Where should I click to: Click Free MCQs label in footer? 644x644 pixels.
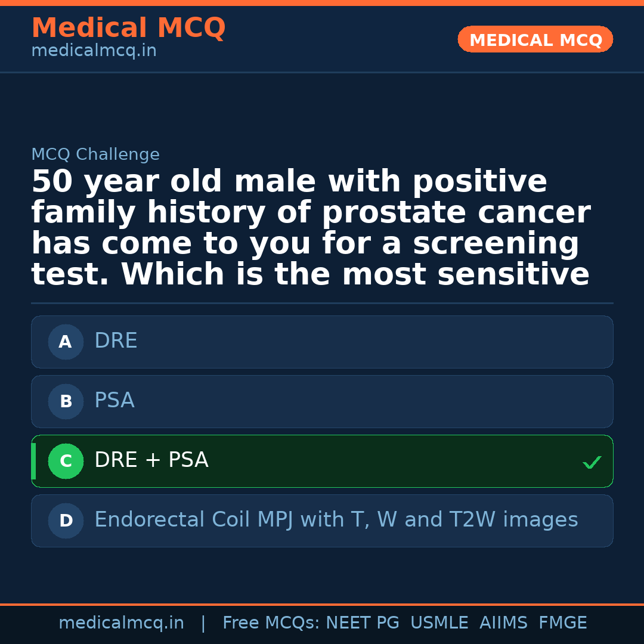pos(271,623)
